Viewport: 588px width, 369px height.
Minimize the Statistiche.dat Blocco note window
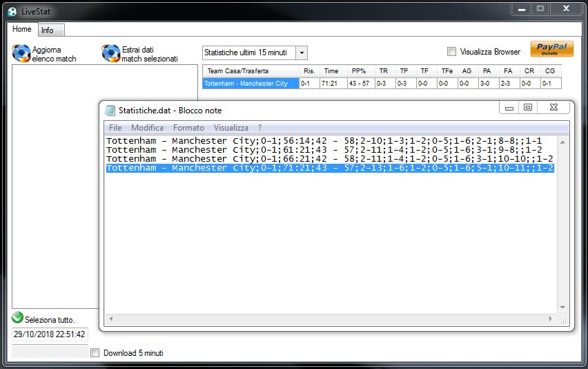pos(509,108)
